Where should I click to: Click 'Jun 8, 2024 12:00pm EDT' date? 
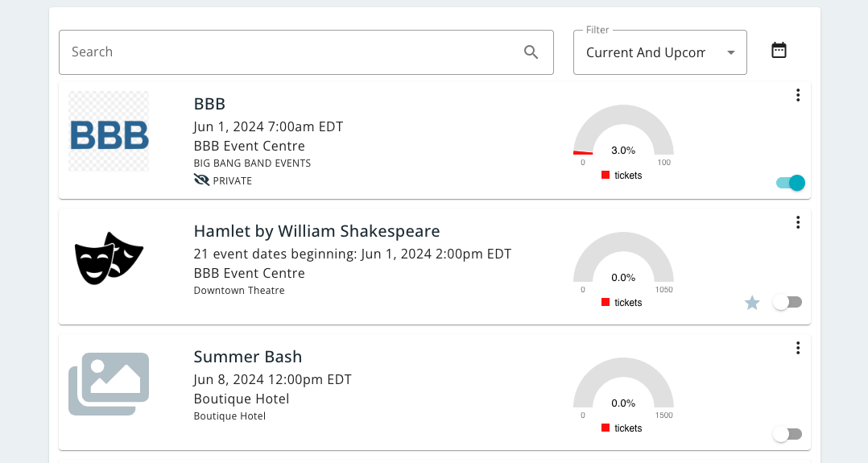click(272, 379)
